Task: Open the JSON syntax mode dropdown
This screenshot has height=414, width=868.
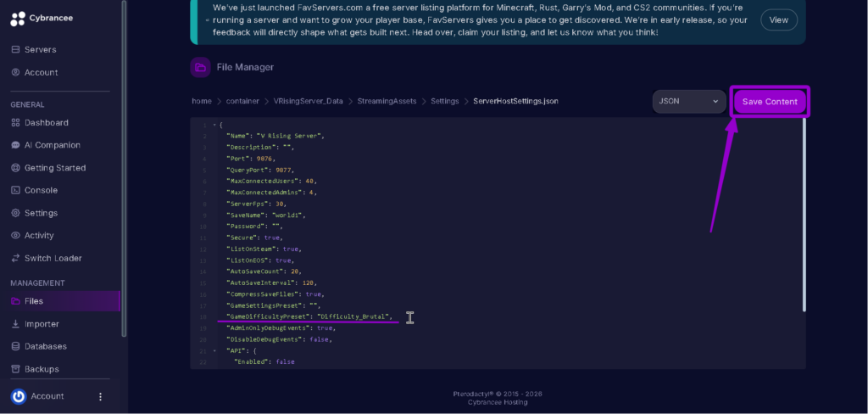Action: (x=689, y=102)
